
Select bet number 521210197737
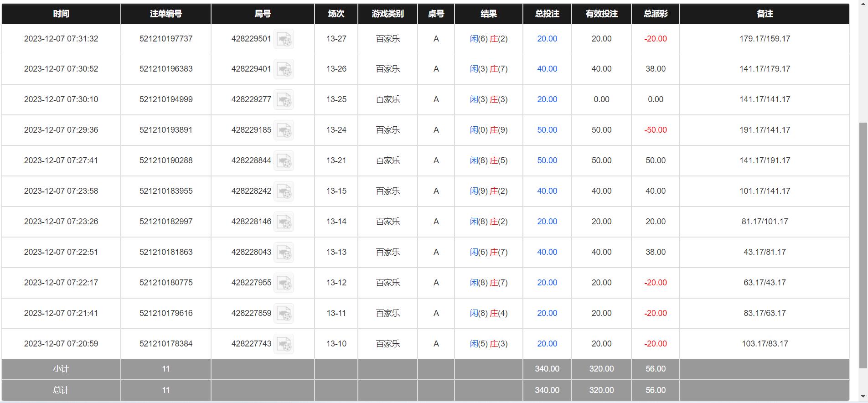click(166, 39)
